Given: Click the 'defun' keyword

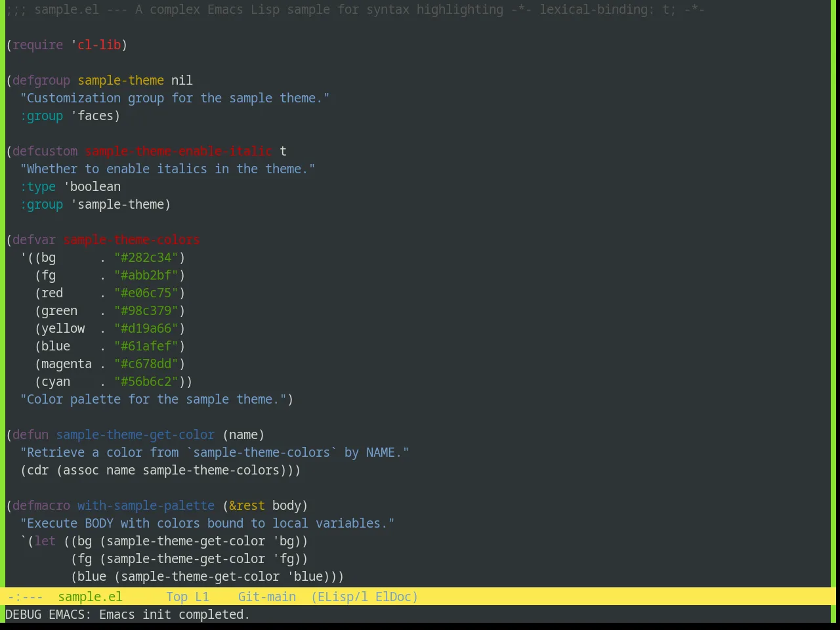Looking at the screenshot, I should (31, 434).
